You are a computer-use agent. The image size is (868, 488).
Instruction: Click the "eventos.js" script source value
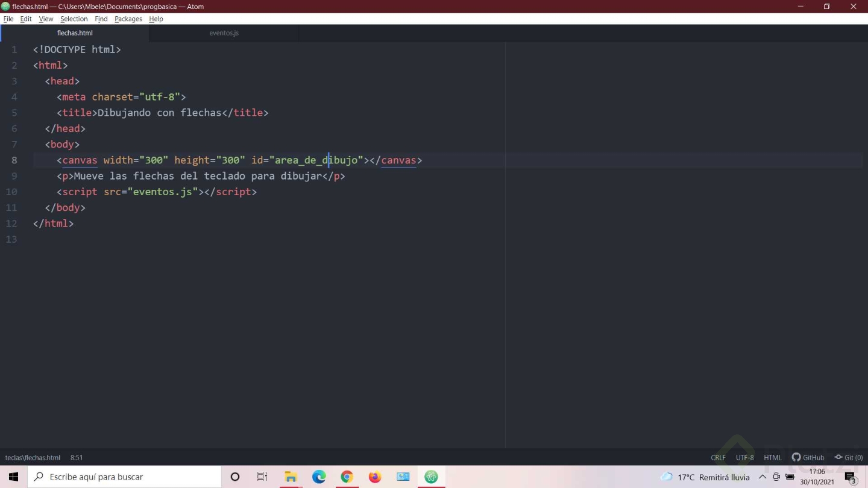(163, 192)
